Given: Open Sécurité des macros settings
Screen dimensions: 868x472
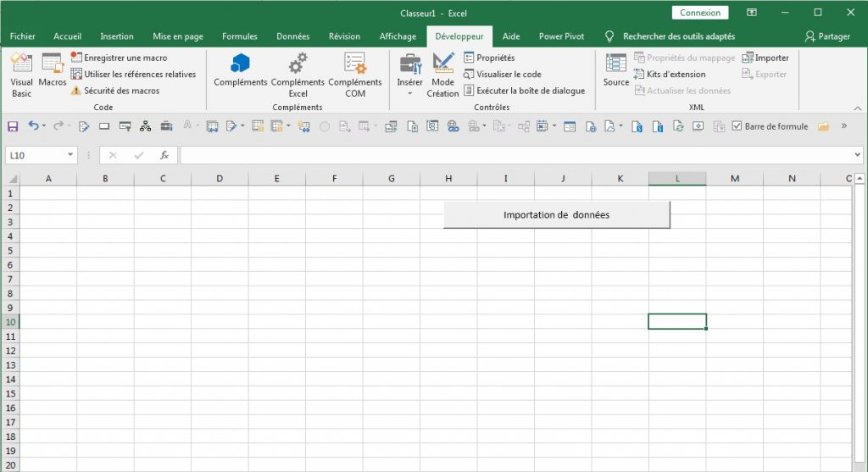Looking at the screenshot, I should coord(115,91).
